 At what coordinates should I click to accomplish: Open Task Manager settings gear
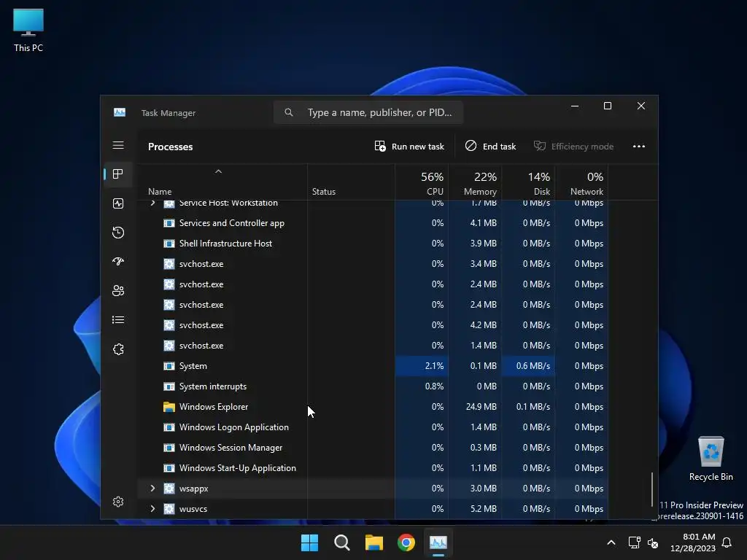(x=118, y=502)
